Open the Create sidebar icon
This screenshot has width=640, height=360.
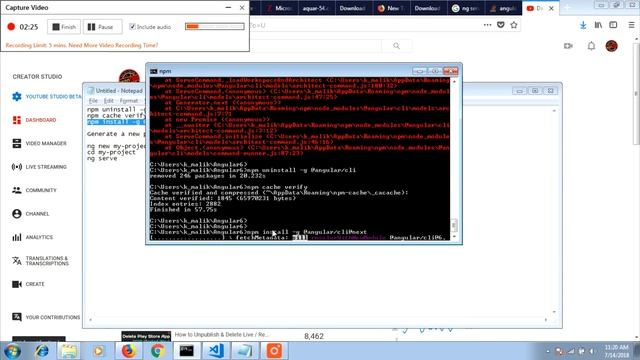pos(17,284)
